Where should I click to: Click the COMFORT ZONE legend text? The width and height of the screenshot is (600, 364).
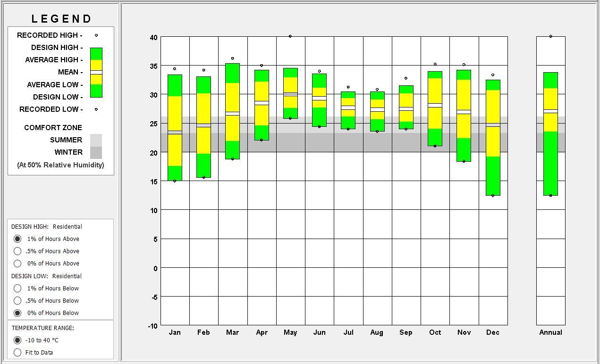click(x=53, y=128)
